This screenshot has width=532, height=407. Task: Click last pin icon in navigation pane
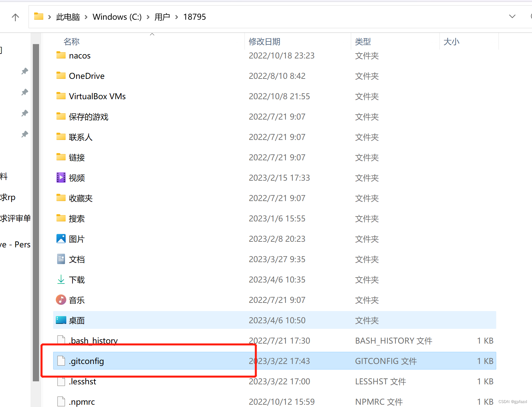click(25, 134)
